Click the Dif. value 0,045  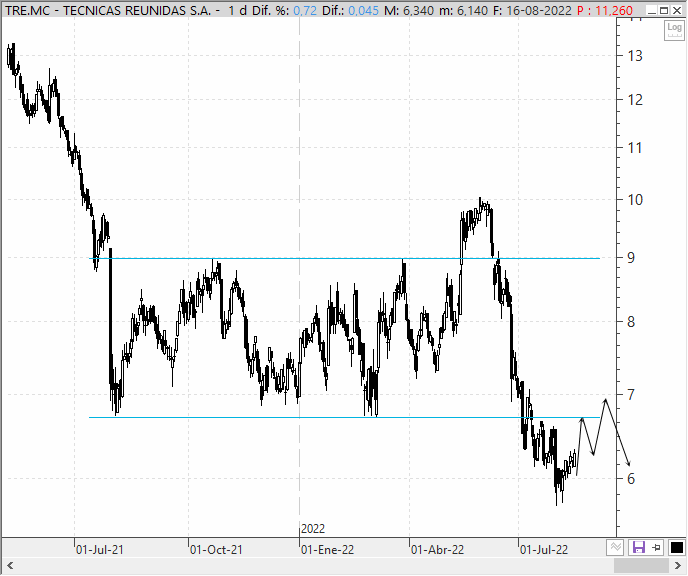[x=363, y=11]
